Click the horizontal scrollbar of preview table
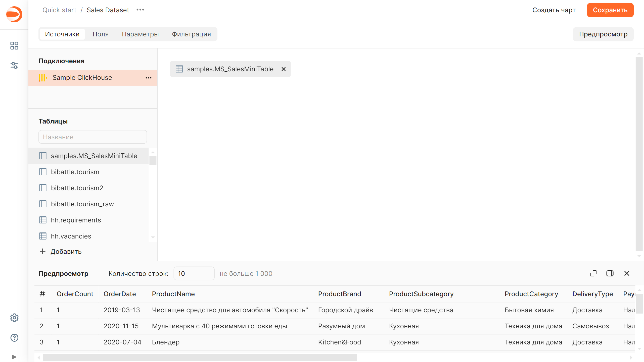Image resolution: width=644 pixels, height=362 pixels. (x=200, y=357)
